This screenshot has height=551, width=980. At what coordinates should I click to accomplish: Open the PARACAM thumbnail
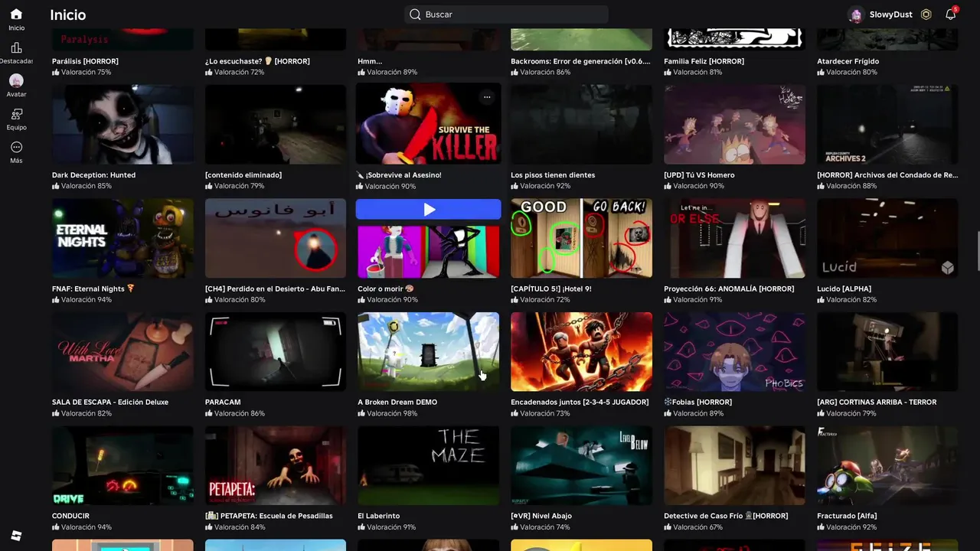[276, 352]
